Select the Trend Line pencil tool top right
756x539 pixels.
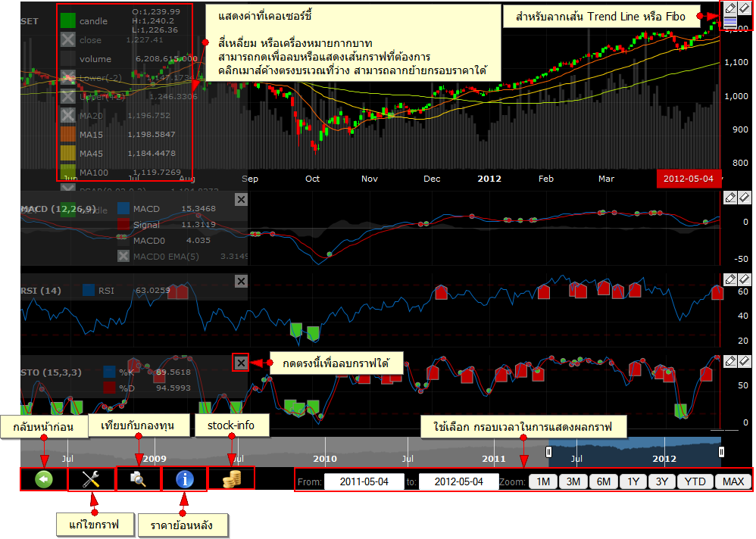tap(730, 8)
